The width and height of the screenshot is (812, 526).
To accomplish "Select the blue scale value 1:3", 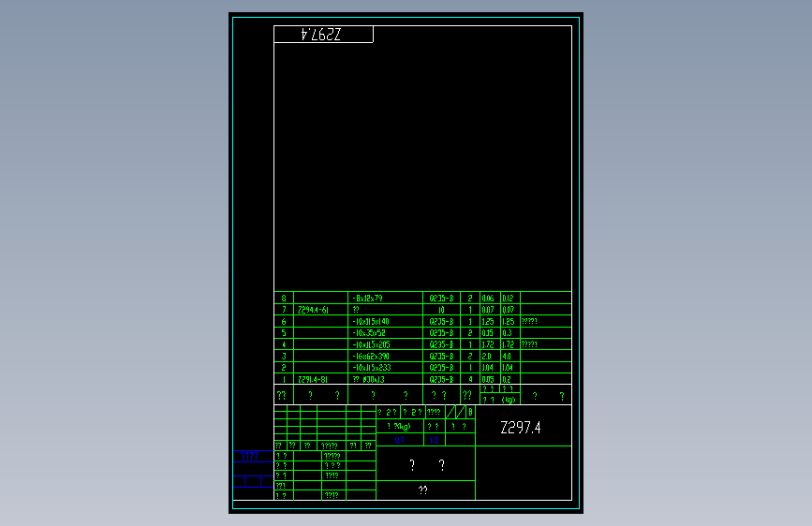I will click(434, 441).
